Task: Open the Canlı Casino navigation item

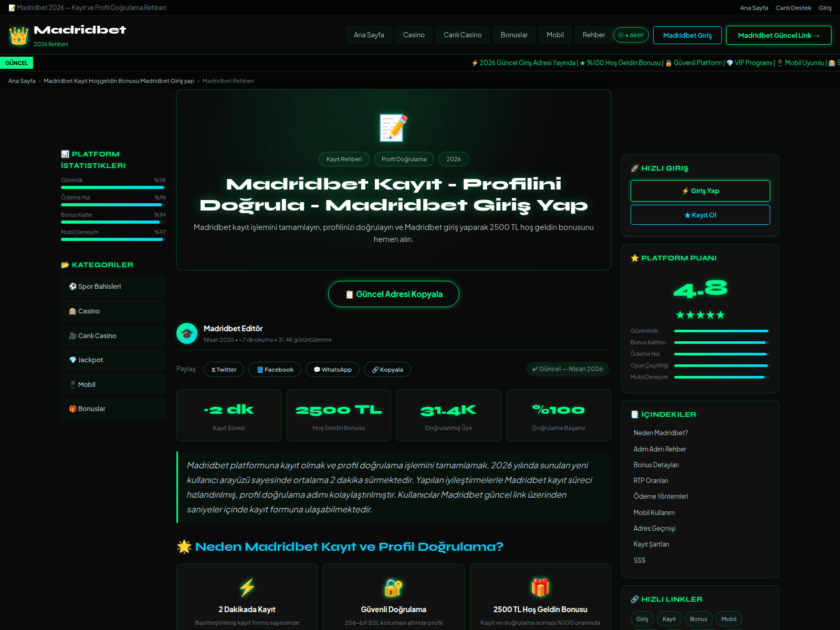Action: coord(463,35)
